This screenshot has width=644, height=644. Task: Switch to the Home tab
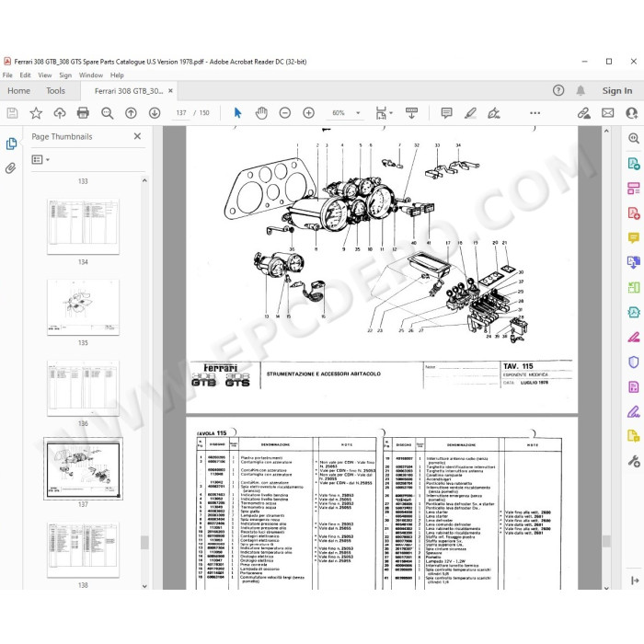coord(19,91)
